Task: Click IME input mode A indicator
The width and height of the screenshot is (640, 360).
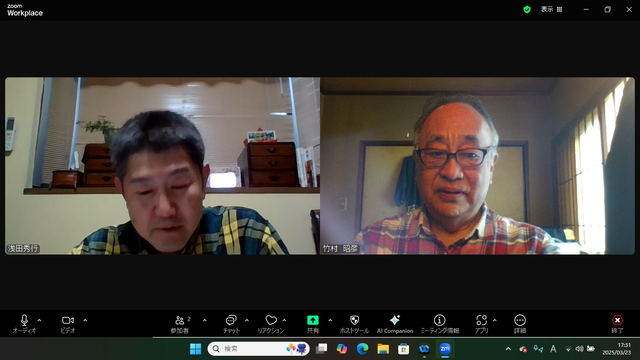Action: pyautogui.click(x=553, y=349)
